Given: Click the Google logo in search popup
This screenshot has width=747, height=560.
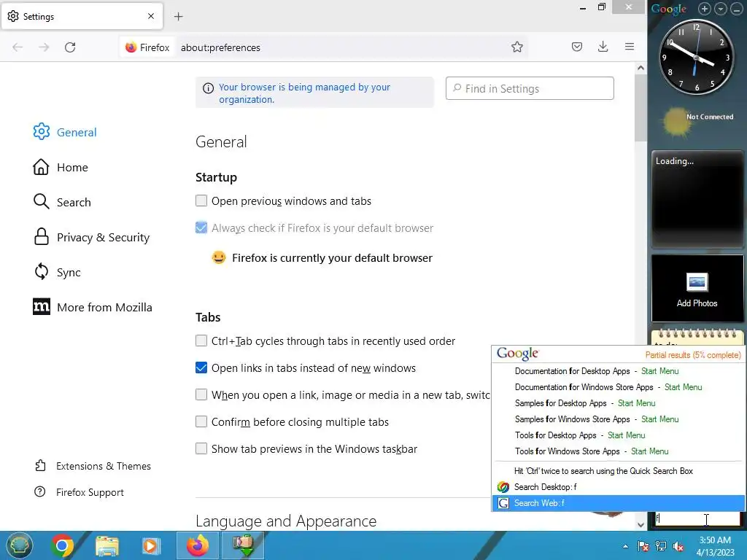Looking at the screenshot, I should (x=517, y=354).
